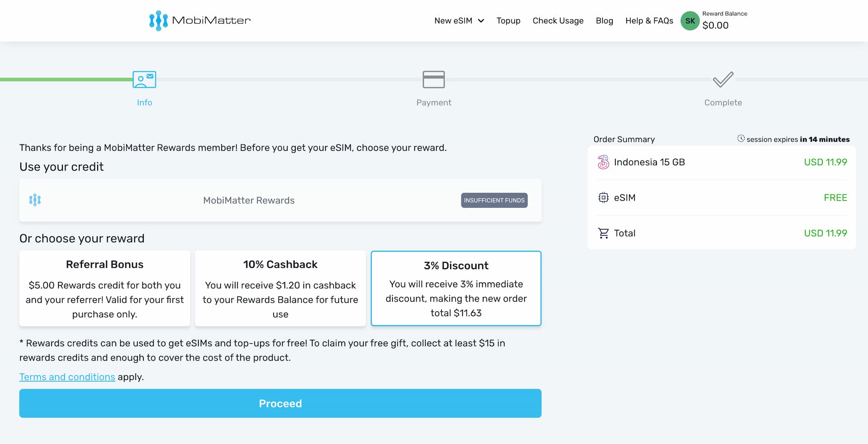Image resolution: width=868 pixels, height=444 pixels.
Task: Click the Reward Balance $0.00 amount
Action: click(x=715, y=25)
